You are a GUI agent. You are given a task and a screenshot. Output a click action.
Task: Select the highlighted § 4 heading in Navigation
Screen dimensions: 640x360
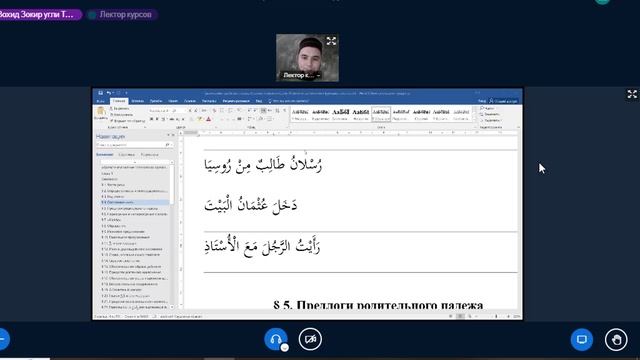click(x=135, y=202)
